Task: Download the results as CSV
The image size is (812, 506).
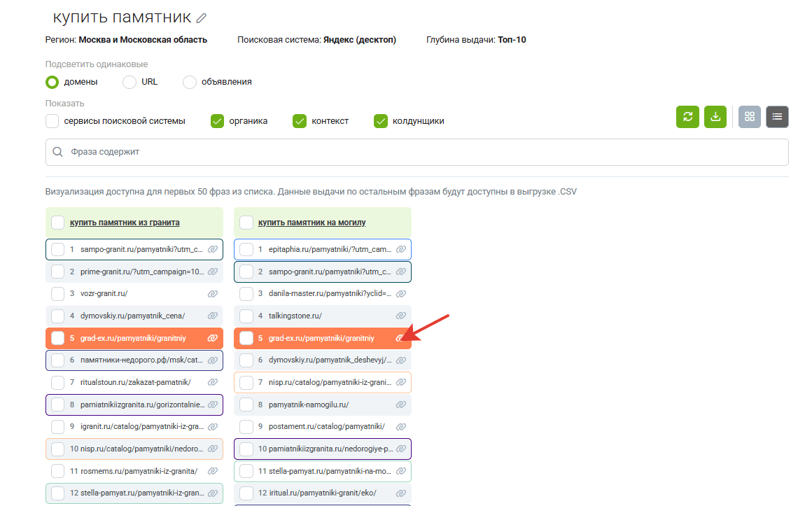Action: tap(715, 117)
